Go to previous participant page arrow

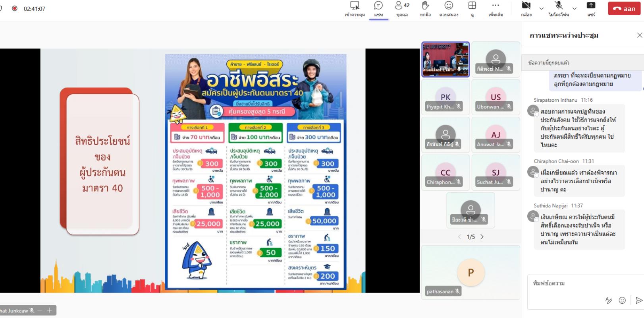point(459,237)
